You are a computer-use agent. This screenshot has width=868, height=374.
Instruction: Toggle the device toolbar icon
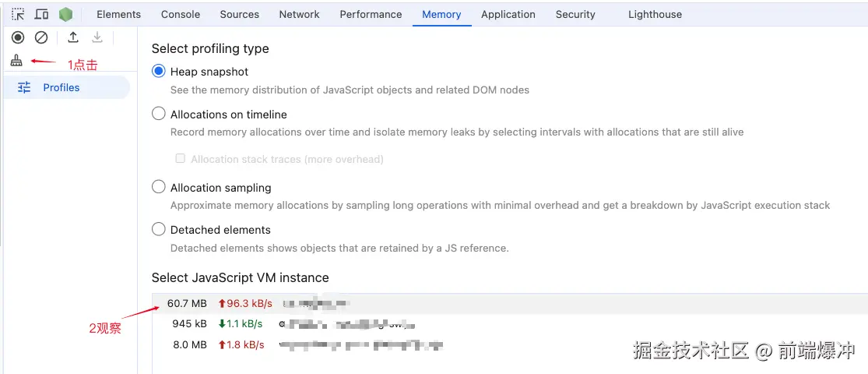(x=42, y=14)
